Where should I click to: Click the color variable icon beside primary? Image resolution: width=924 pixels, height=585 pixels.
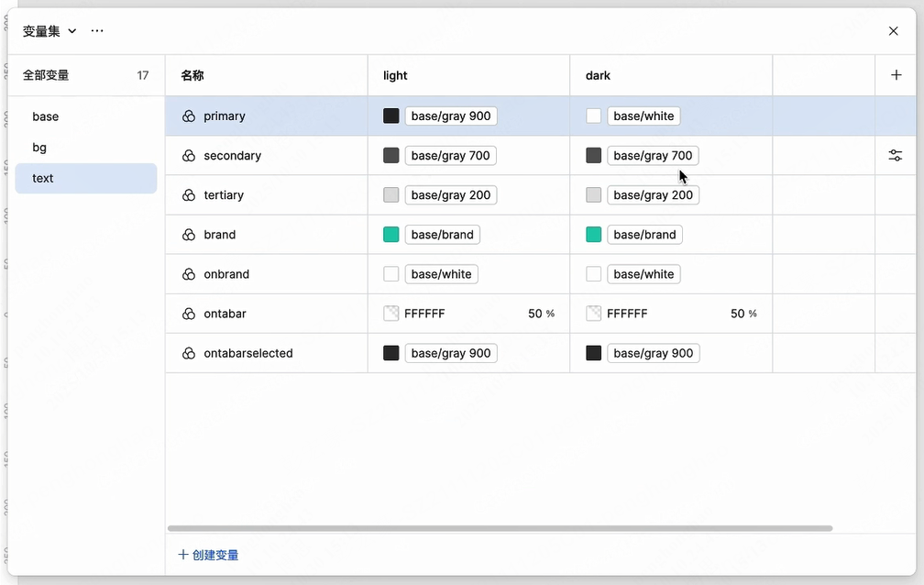tap(189, 116)
